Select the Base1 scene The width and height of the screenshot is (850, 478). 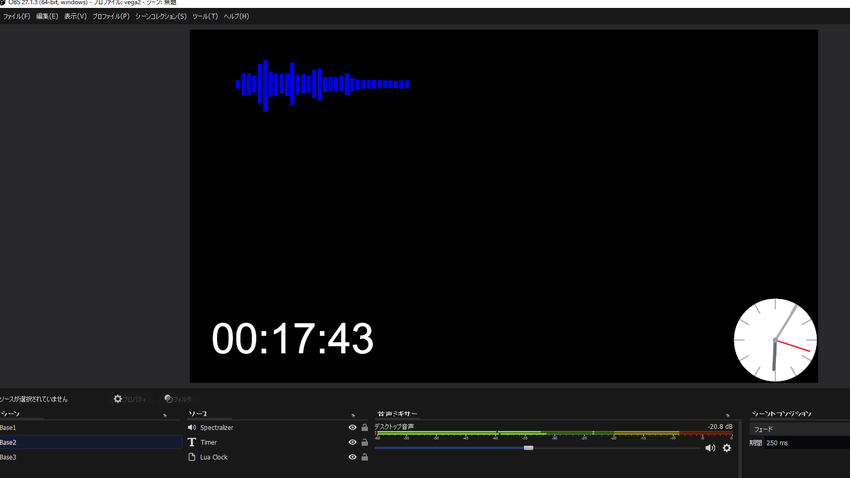click(x=91, y=428)
